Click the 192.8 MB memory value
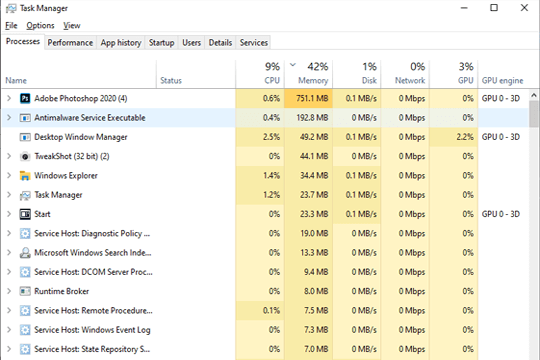 [312, 118]
